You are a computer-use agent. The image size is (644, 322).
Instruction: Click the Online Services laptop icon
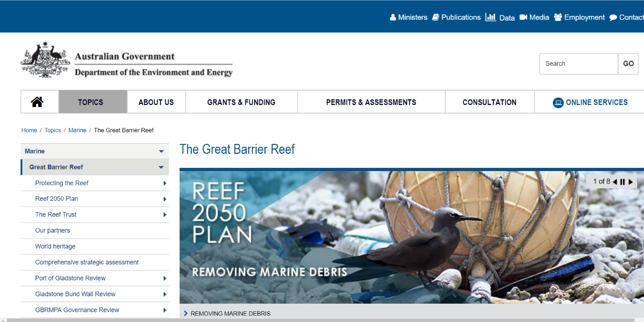click(558, 102)
